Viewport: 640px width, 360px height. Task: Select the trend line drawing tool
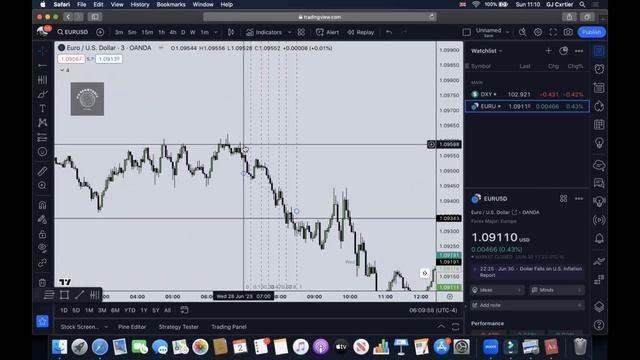42,65
